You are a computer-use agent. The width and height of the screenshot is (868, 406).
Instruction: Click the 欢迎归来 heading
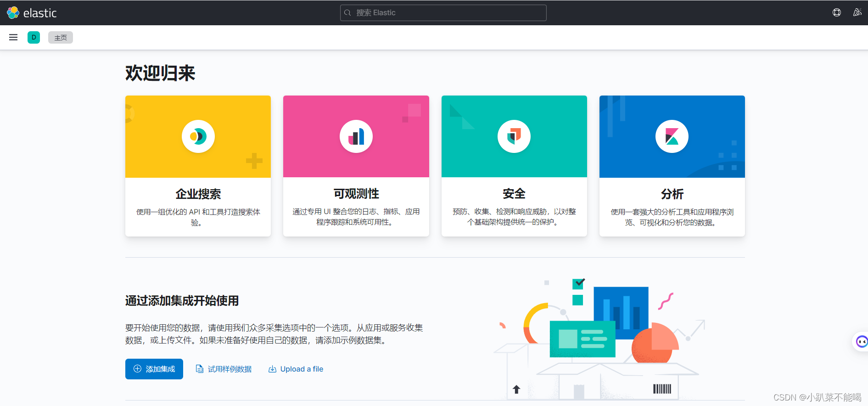160,73
